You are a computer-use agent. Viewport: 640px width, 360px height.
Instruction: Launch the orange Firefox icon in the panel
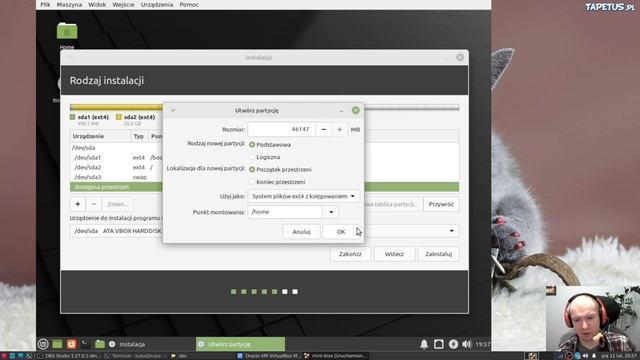point(71,344)
